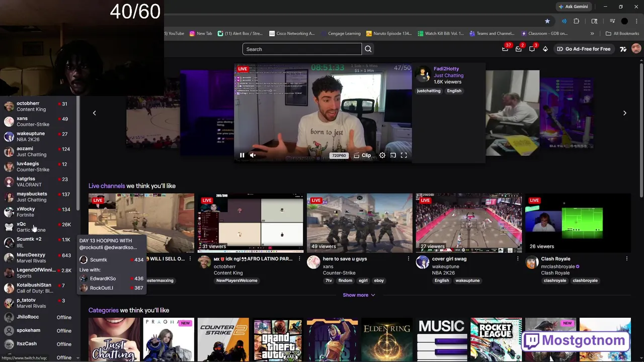This screenshot has height=362, width=644.
Task: Go to previous featured stream carousel arrow
Action: click(x=94, y=113)
